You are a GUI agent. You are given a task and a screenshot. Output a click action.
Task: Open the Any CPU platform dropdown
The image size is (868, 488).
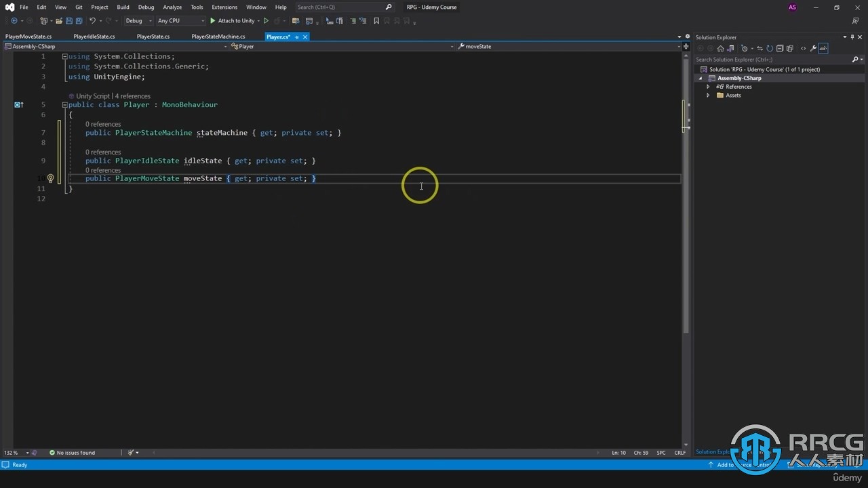pyautogui.click(x=181, y=20)
